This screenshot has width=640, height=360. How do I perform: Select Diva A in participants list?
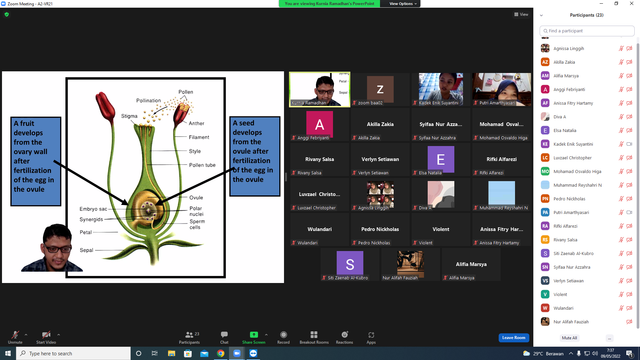point(586,117)
